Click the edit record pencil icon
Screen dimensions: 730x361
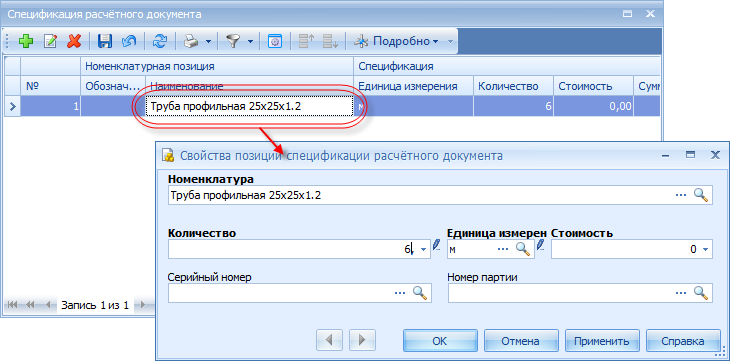point(50,41)
